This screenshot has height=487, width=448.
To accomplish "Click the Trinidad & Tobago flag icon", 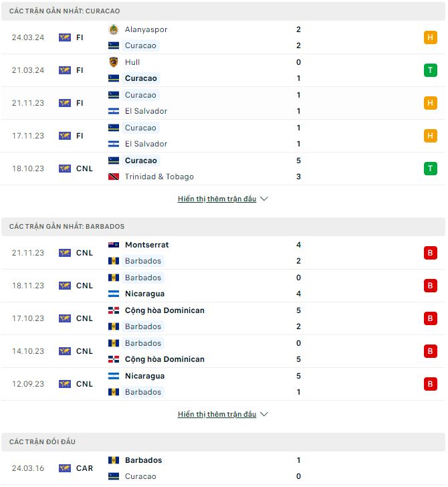I will click(x=114, y=177).
